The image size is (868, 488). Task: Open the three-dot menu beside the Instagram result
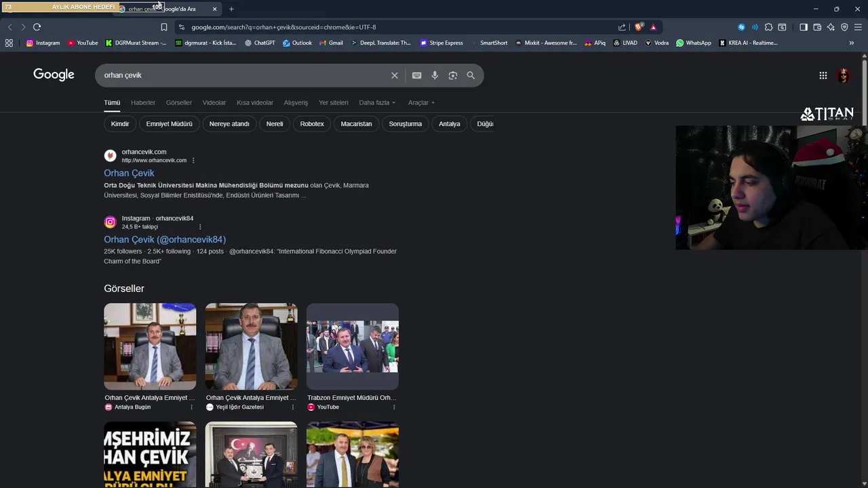click(x=200, y=227)
